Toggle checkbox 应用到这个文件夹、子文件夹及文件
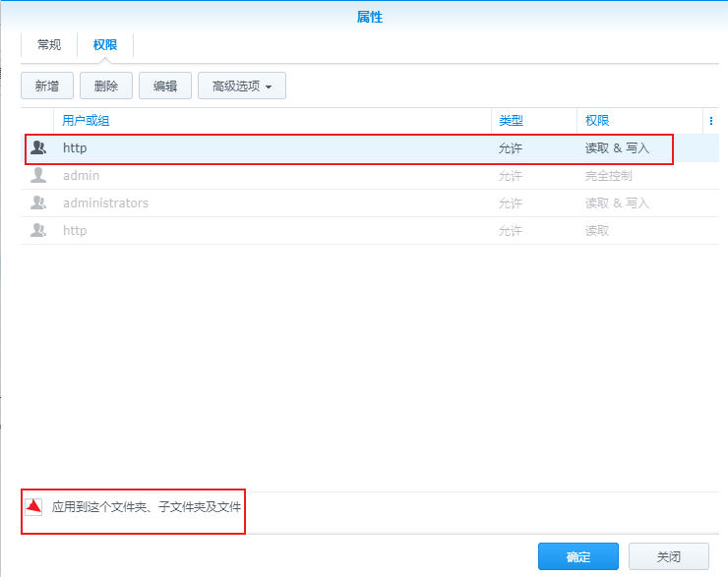This screenshot has height=577, width=728. point(33,506)
